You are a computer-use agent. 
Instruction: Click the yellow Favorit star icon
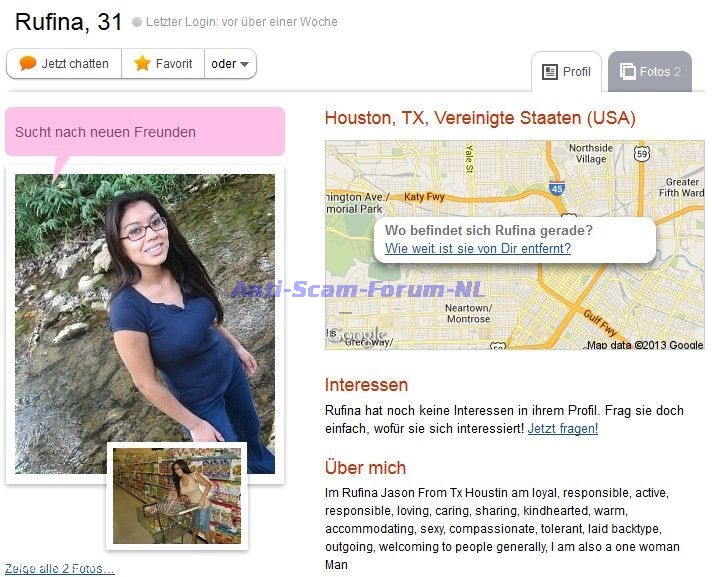(x=142, y=63)
